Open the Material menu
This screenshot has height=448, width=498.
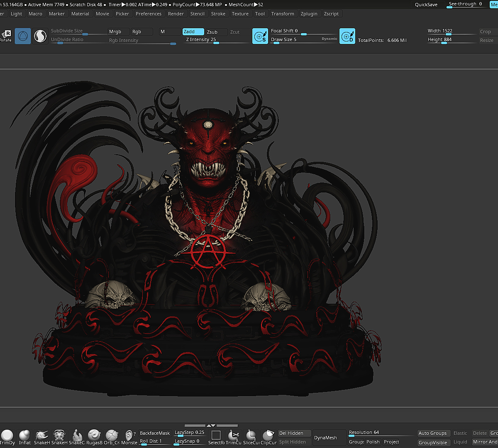coord(80,14)
